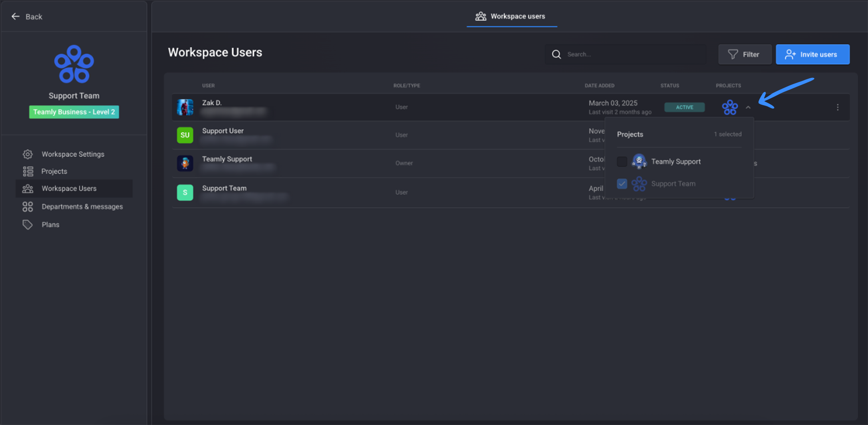
Task: Open Workspace Settings from the sidebar
Action: click(x=73, y=154)
